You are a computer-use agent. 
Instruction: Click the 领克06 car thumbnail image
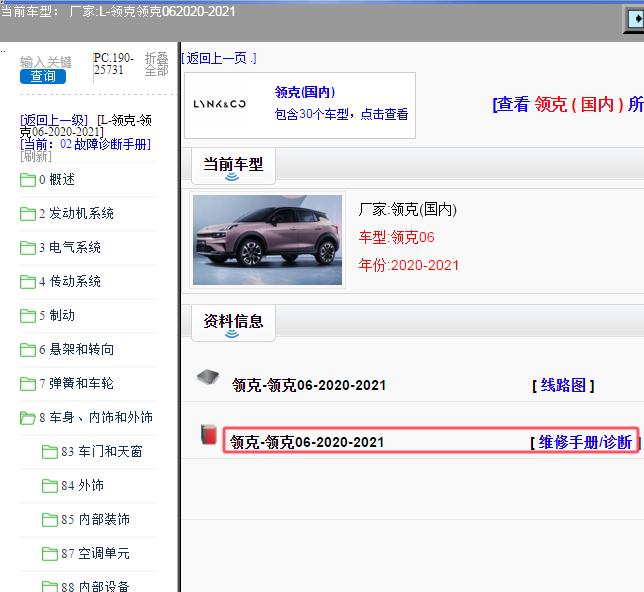267,240
